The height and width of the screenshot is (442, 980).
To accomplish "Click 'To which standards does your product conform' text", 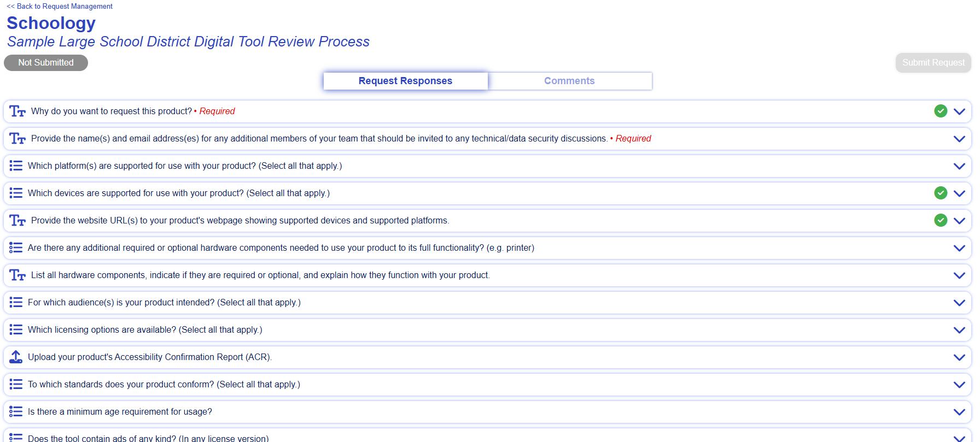I will click(x=164, y=384).
